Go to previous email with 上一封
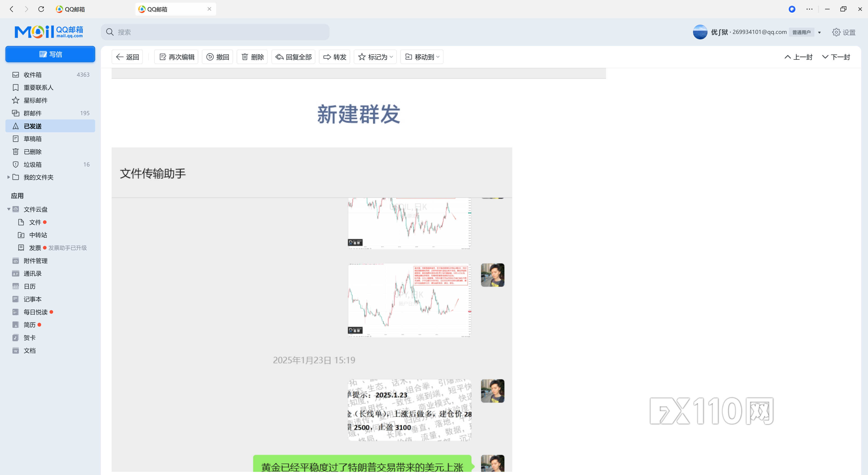Image resolution: width=868 pixels, height=475 pixels. pyautogui.click(x=798, y=57)
